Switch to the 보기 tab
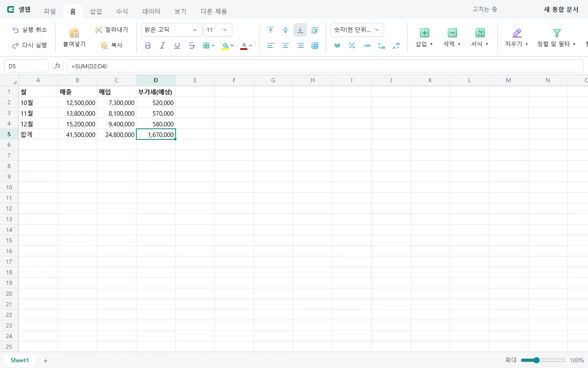Image resolution: width=588 pixels, height=368 pixels. point(180,11)
